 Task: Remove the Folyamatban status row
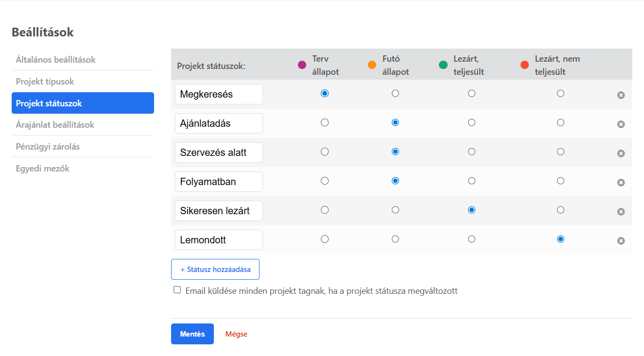(621, 182)
